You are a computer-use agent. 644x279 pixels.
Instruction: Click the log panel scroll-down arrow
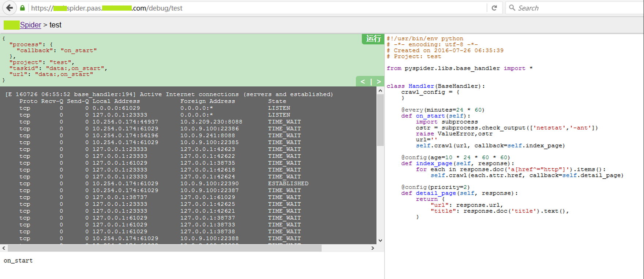click(x=380, y=241)
